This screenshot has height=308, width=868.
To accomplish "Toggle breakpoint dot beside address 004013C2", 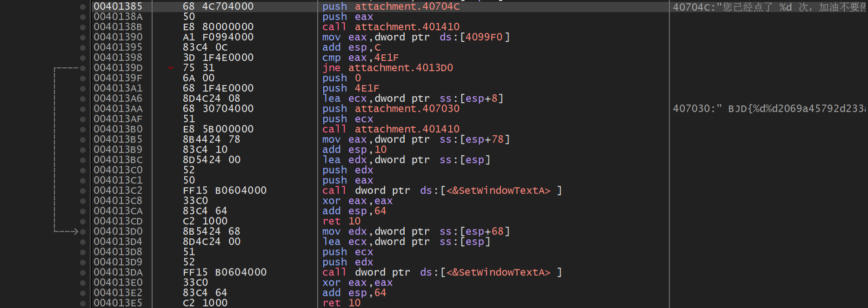I will (83, 191).
